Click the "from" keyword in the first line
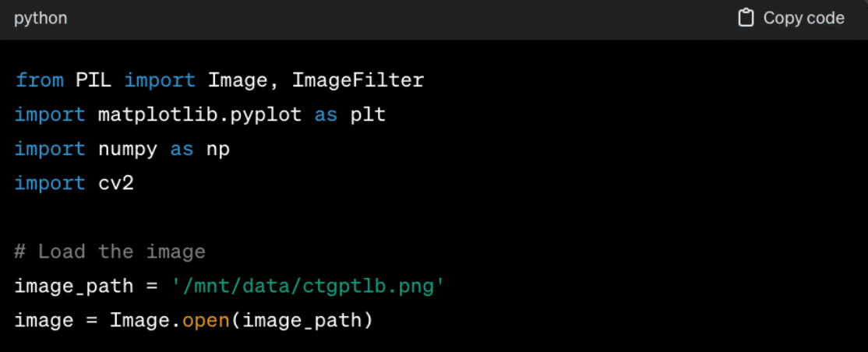The width and height of the screenshot is (868, 352). [39, 80]
